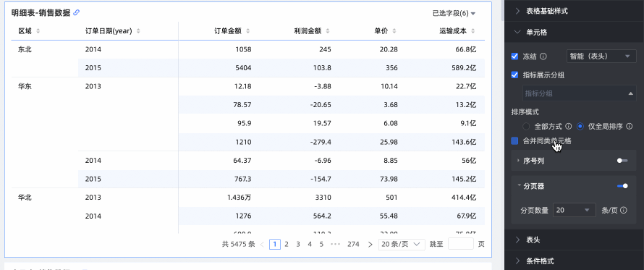Click the info icon beside 仅全局排序
Image resolution: width=644 pixels, height=270 pixels.
pos(630,127)
